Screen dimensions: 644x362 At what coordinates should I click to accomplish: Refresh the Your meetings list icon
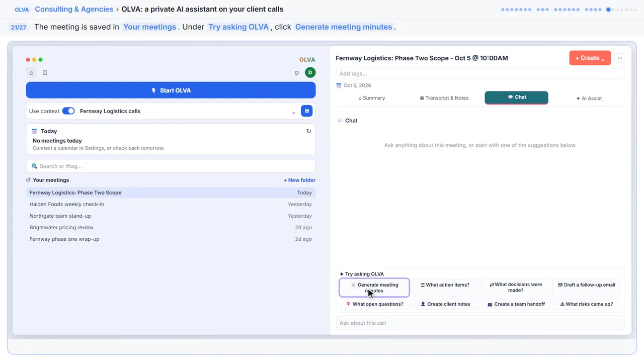tap(29, 180)
